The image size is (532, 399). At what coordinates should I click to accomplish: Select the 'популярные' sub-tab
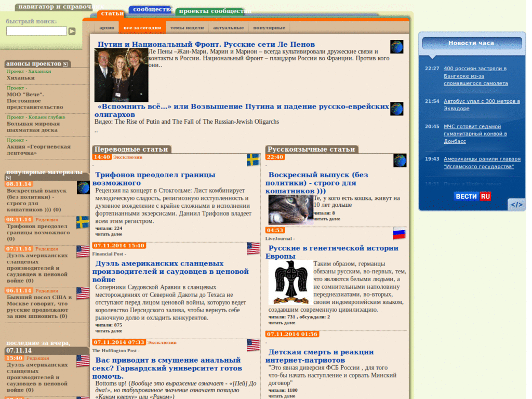[269, 28]
